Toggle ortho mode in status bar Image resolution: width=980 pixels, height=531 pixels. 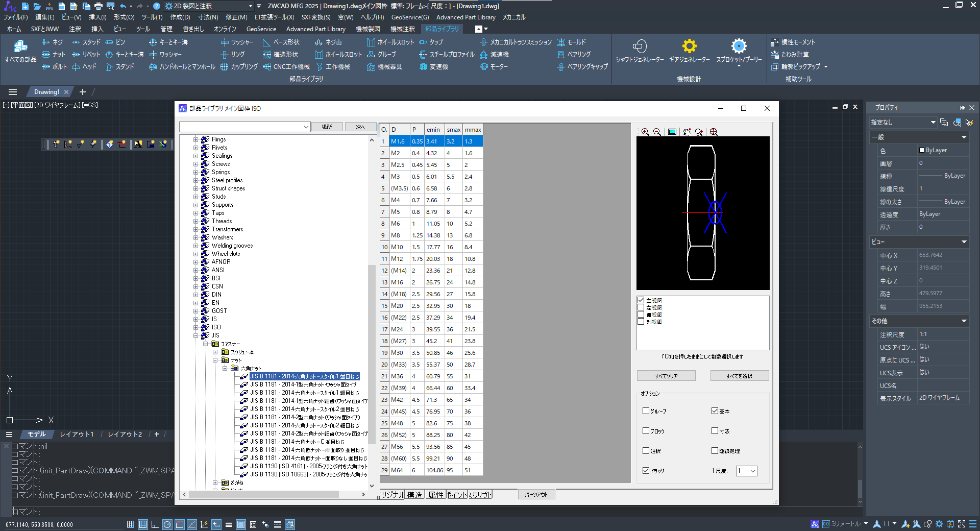click(x=155, y=524)
